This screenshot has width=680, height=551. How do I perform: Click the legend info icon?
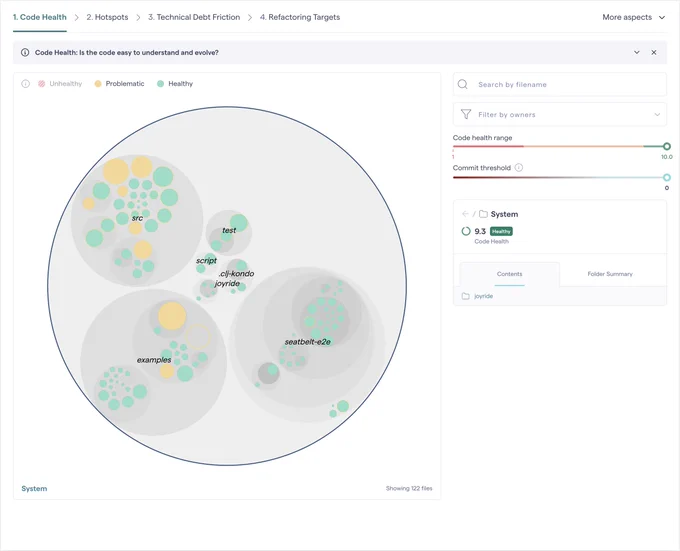pos(26,84)
